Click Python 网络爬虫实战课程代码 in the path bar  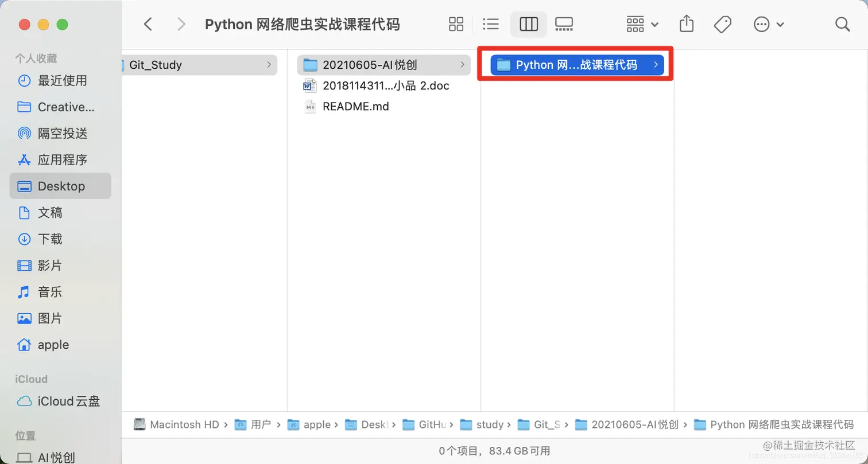[x=774, y=424]
